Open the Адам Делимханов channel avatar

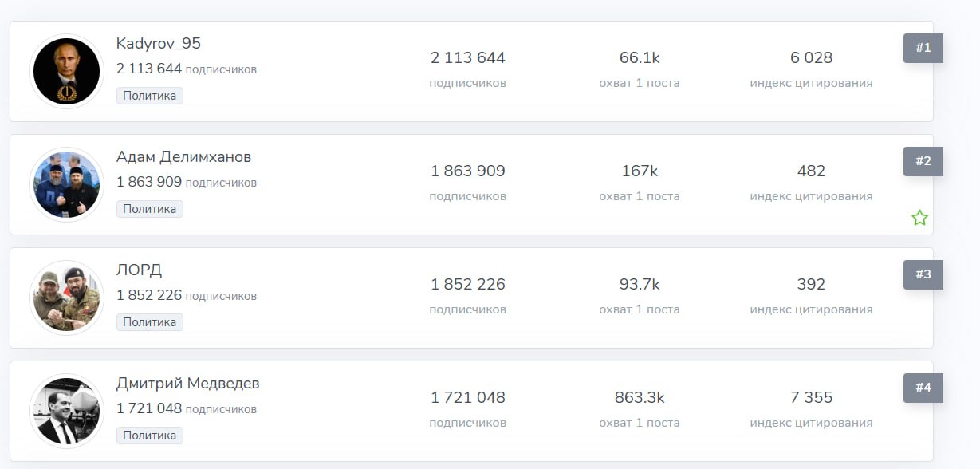click(x=66, y=185)
